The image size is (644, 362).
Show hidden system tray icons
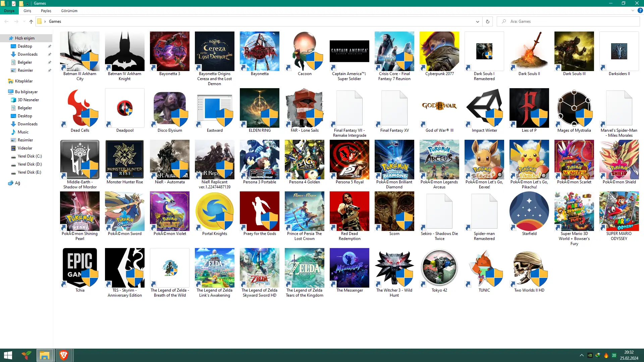(x=582, y=355)
